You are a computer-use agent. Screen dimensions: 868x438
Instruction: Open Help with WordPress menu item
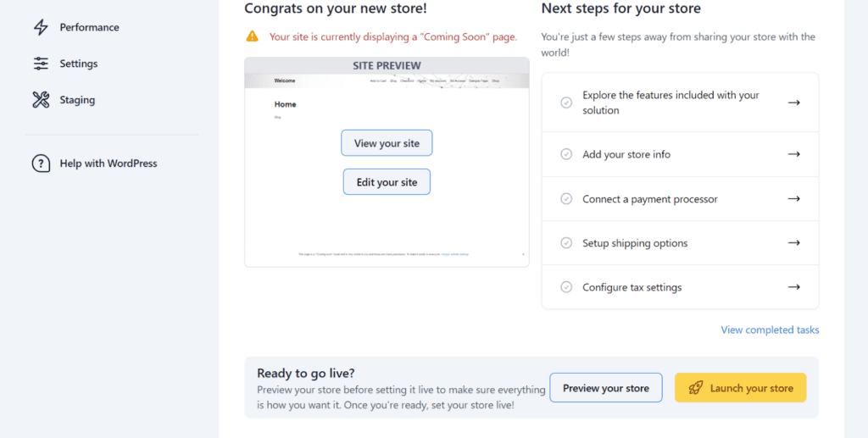point(108,164)
